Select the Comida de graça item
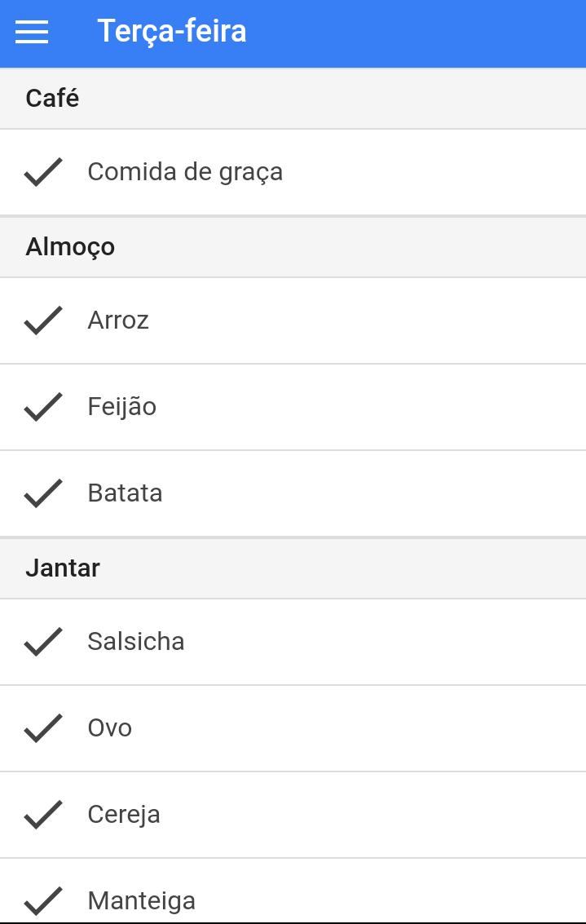 pos(293,172)
